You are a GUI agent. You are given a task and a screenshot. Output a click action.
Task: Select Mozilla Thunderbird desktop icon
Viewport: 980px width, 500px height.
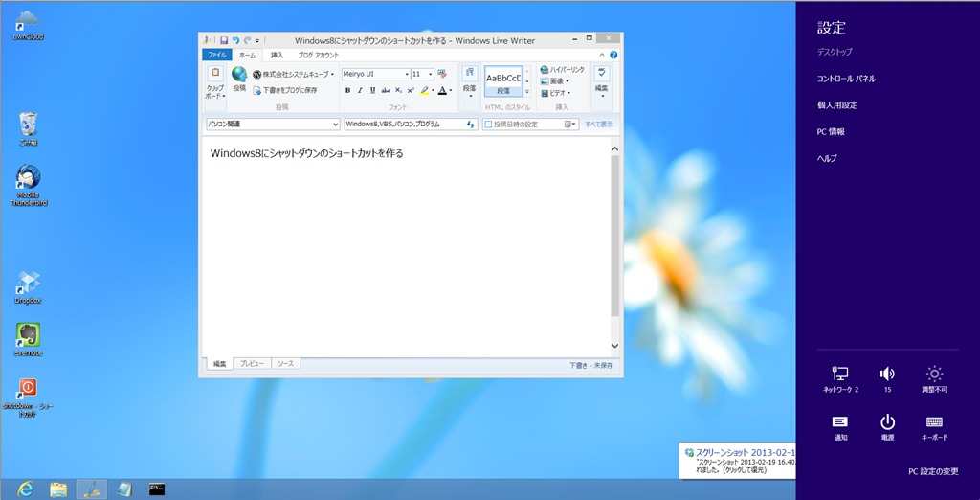pos(29,185)
